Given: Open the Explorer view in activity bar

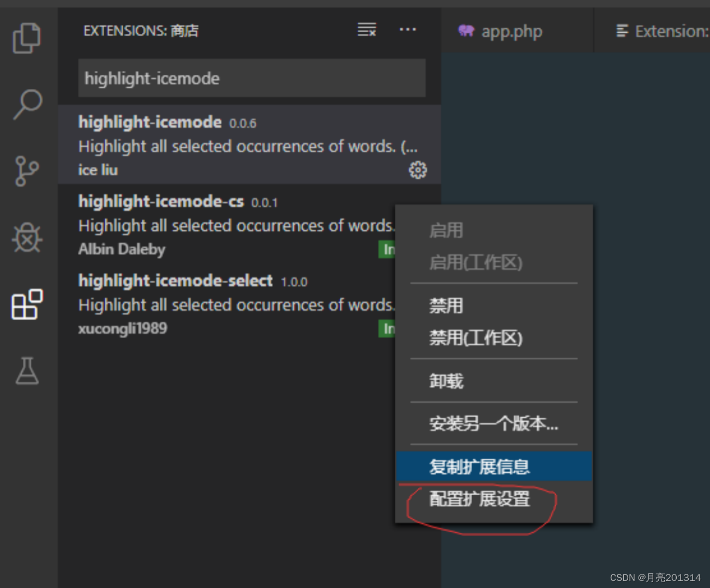Looking at the screenshot, I should pyautogui.click(x=27, y=38).
